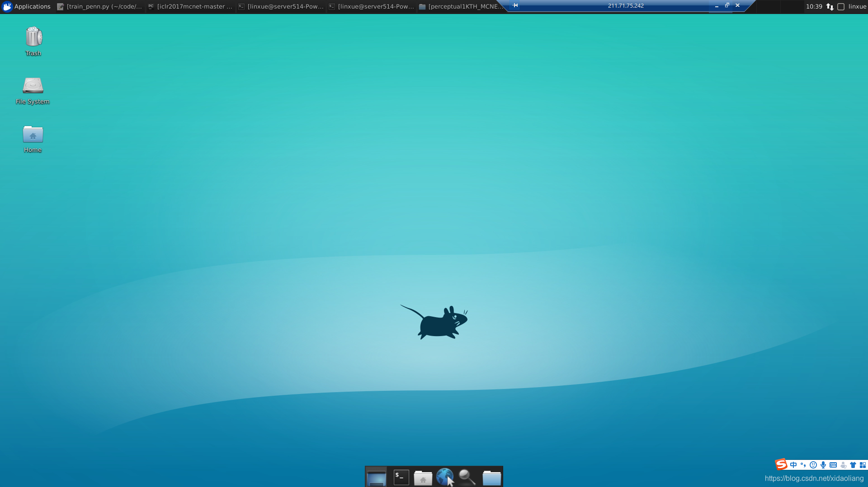This screenshot has width=868, height=487.
Task: Open the blue folder dock icon
Action: pyautogui.click(x=491, y=478)
